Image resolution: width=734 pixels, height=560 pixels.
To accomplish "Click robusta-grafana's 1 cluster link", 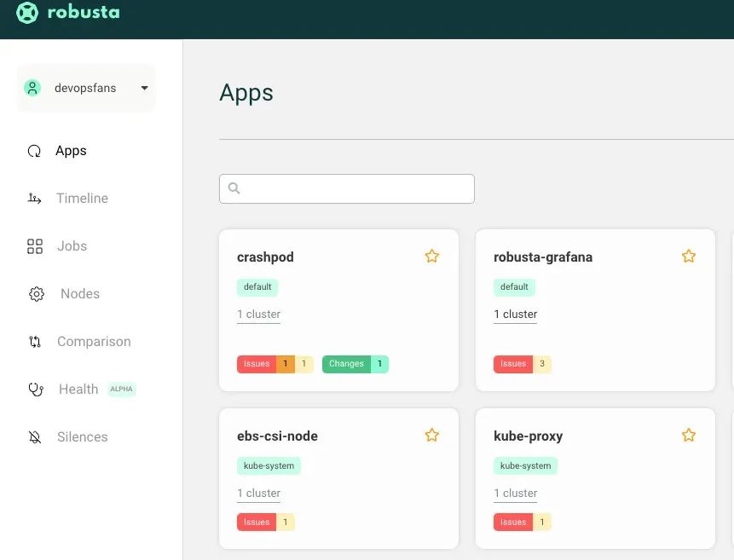I will pyautogui.click(x=516, y=315).
